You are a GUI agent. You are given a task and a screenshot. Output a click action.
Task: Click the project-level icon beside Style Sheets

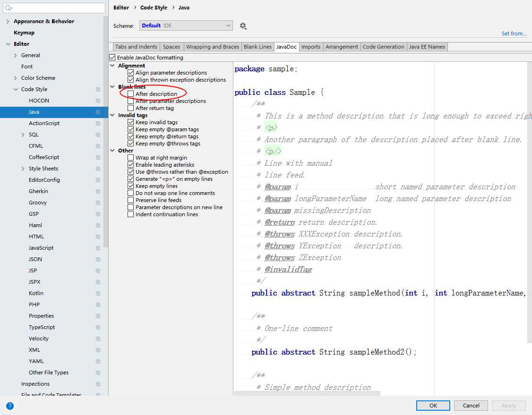click(98, 169)
